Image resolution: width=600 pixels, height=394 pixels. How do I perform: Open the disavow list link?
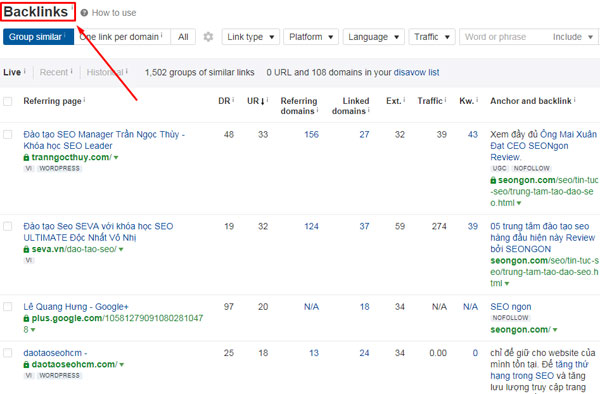[416, 72]
